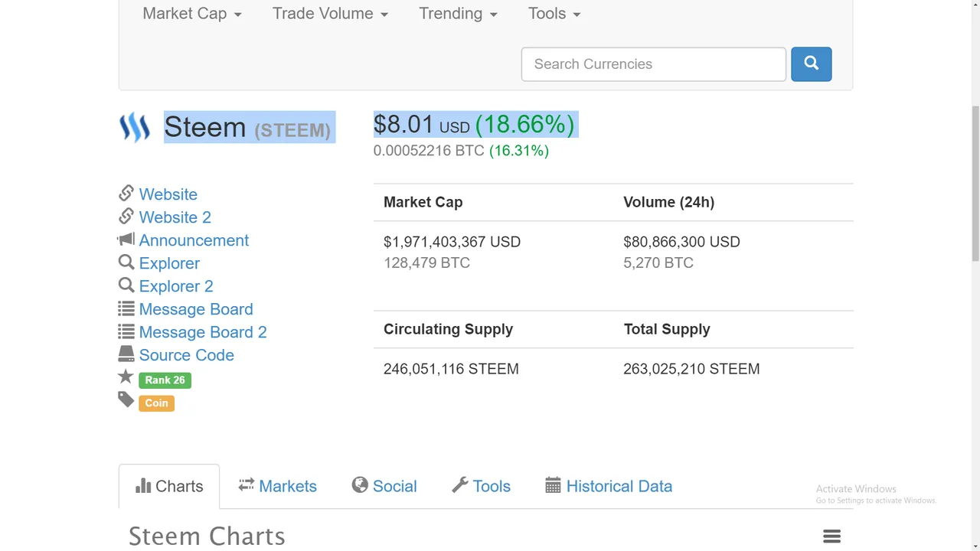The image size is (980, 551).
Task: Click the blue search magnifier button
Action: [811, 64]
